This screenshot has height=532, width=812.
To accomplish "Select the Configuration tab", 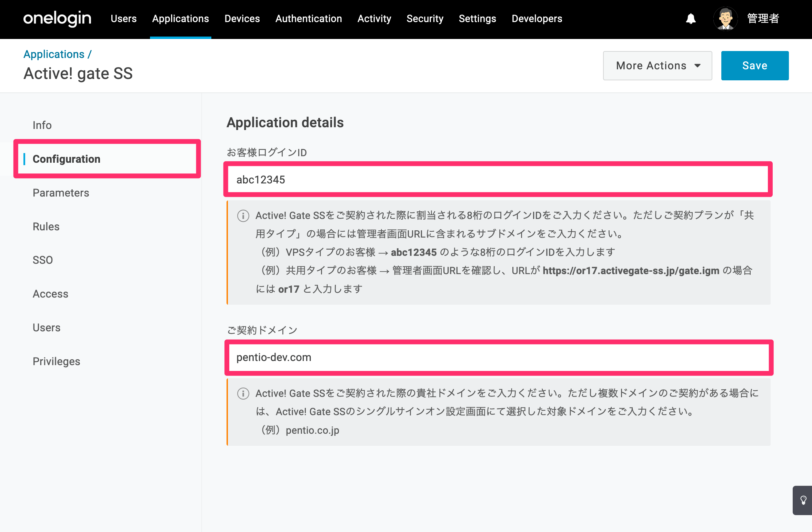I will (x=107, y=159).
